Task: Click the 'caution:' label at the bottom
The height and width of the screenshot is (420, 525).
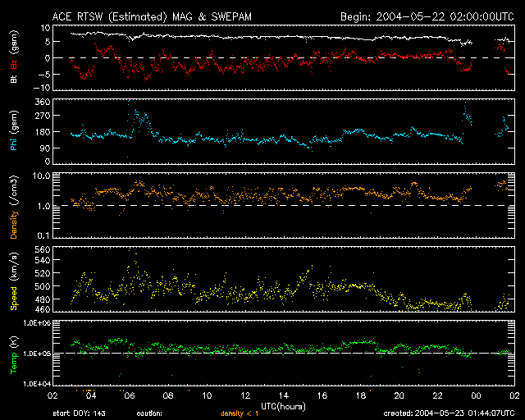Action: 149,413
